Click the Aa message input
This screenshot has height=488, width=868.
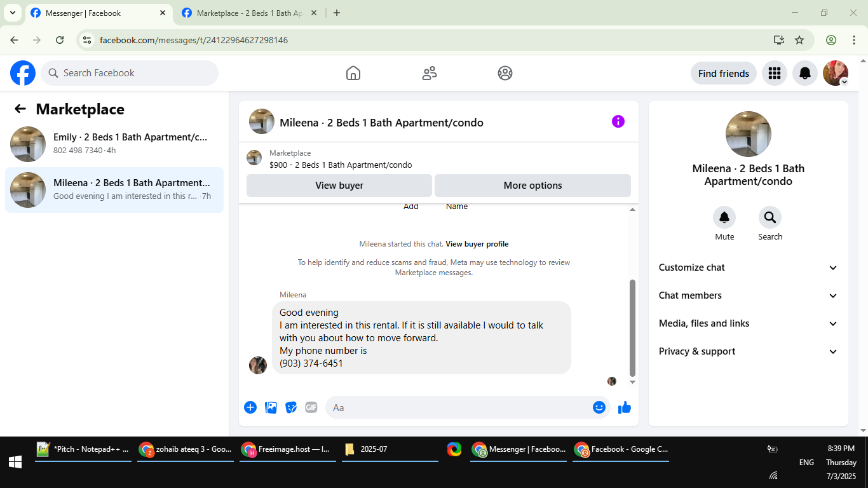(x=458, y=407)
